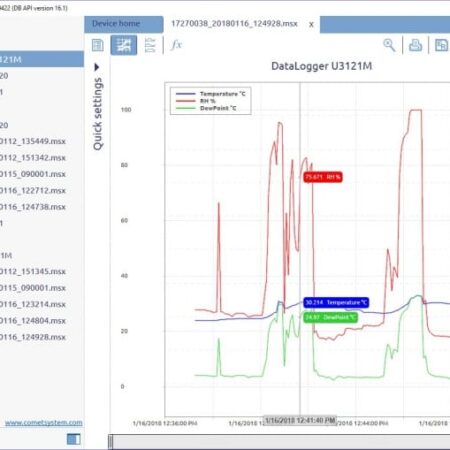Click the red RH % value label

[x=323, y=177]
